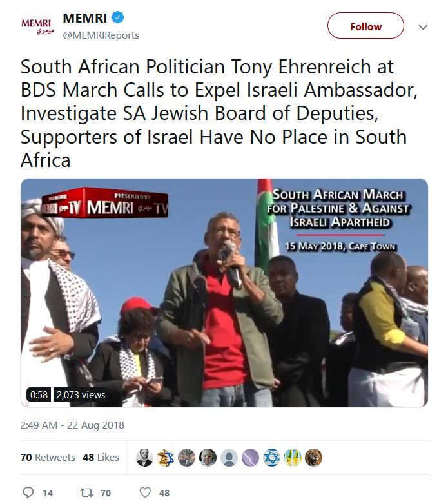Open the default gray silhouette avatar profile
This screenshot has width=448, height=504.
pos(229,457)
